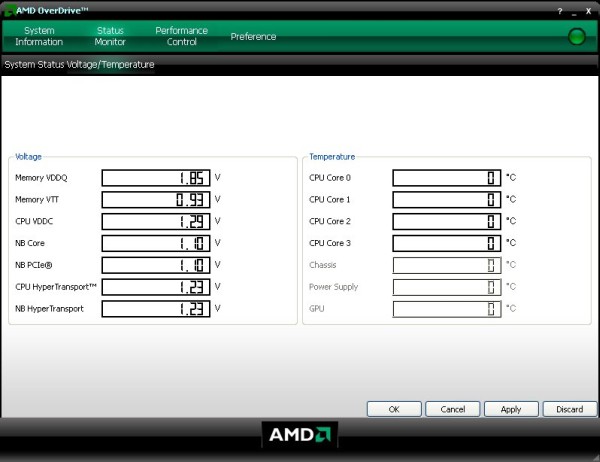600x462 pixels.
Task: Click the Cancel button
Action: 453,409
